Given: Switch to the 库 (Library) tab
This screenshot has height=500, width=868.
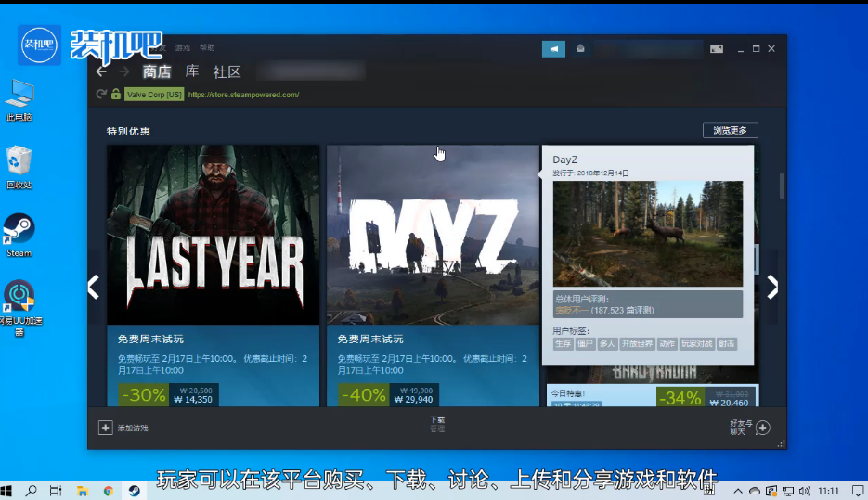Looking at the screenshot, I should pyautogui.click(x=191, y=71).
